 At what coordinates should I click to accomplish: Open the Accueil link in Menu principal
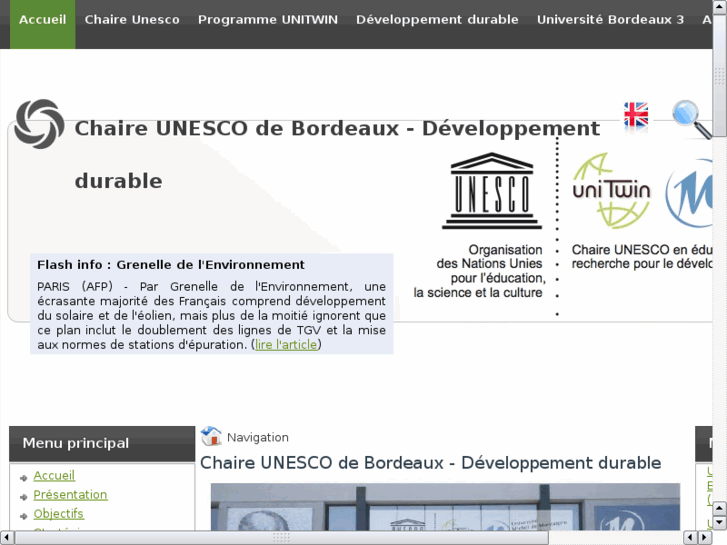tap(54, 476)
